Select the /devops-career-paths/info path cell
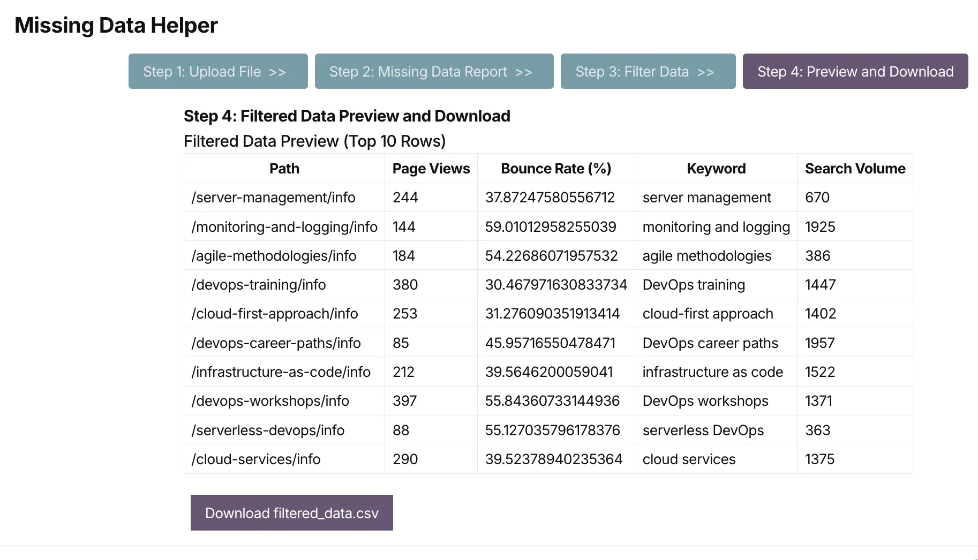 (284, 343)
